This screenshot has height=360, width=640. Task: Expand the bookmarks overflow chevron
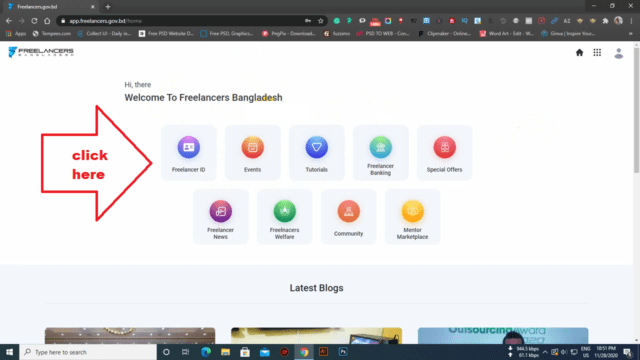pos(631,33)
